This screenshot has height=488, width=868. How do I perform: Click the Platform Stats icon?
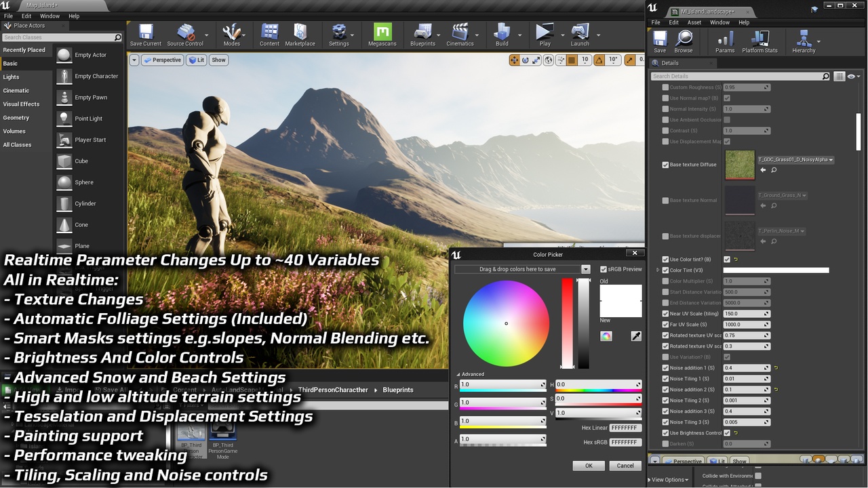pos(759,39)
